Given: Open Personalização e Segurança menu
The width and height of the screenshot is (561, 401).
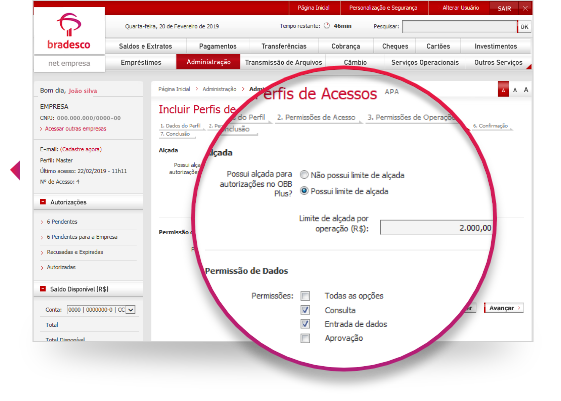Looking at the screenshot, I should coord(383,8).
